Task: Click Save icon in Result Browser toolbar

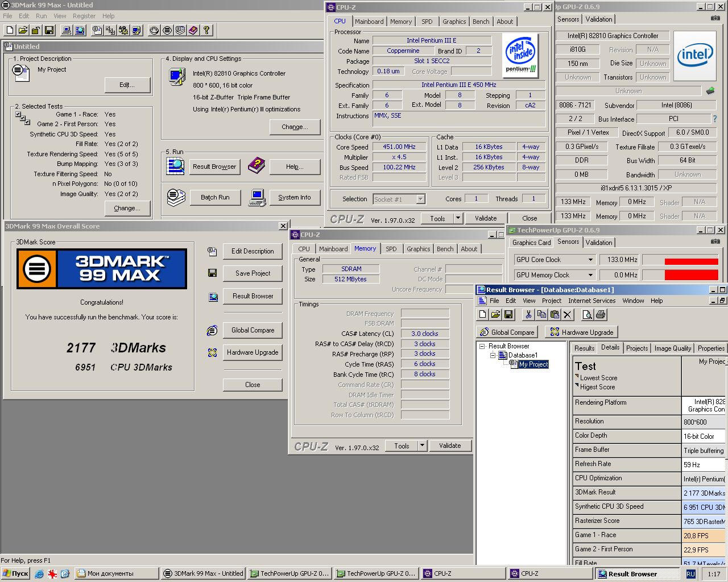Action: tap(508, 314)
